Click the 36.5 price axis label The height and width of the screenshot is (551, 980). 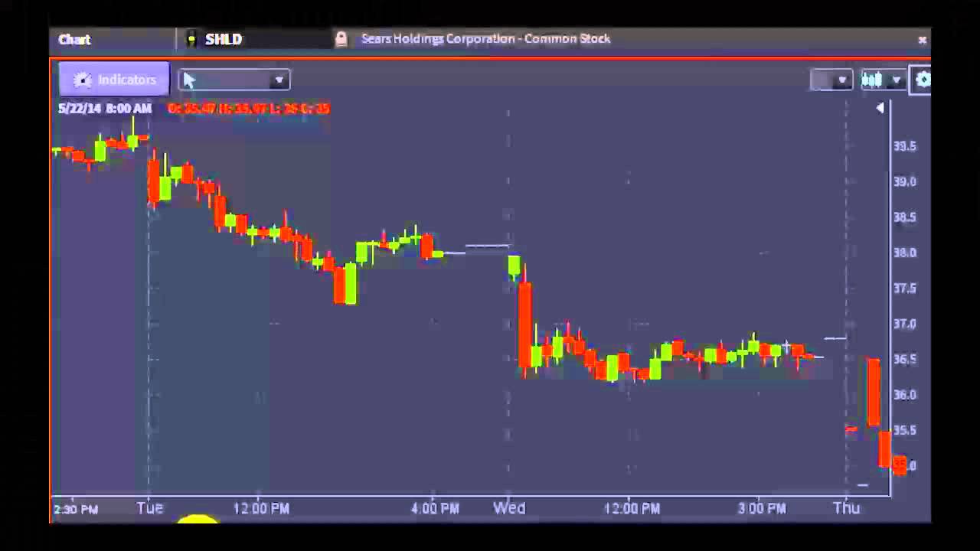[904, 359]
